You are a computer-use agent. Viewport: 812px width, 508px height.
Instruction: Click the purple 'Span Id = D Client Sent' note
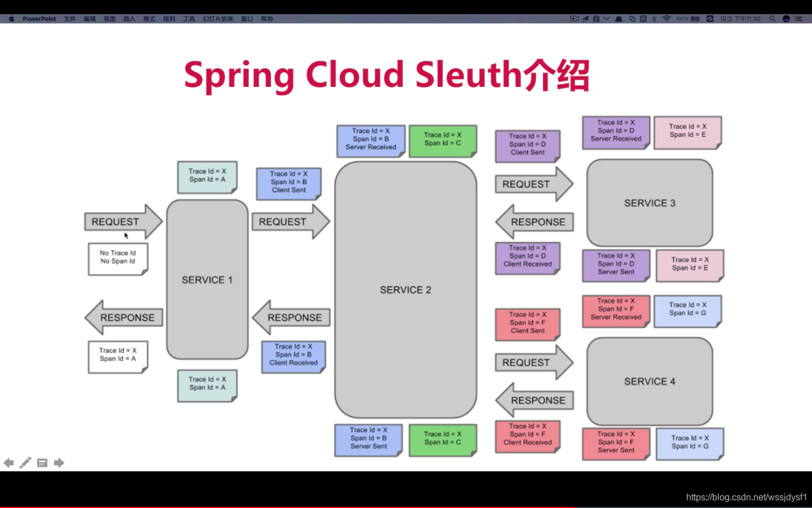click(x=528, y=146)
